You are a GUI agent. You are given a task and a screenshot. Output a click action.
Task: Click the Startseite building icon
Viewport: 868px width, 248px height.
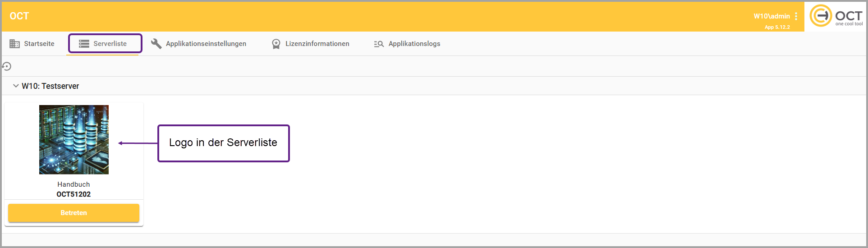[14, 44]
